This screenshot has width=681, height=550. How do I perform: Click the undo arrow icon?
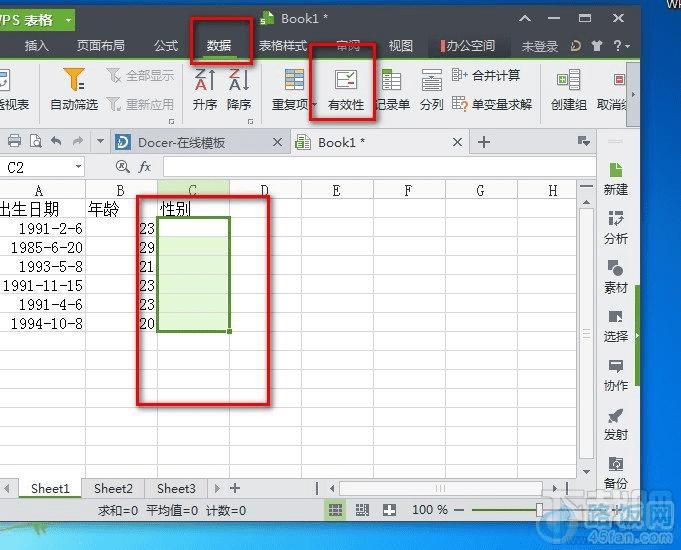[56, 141]
